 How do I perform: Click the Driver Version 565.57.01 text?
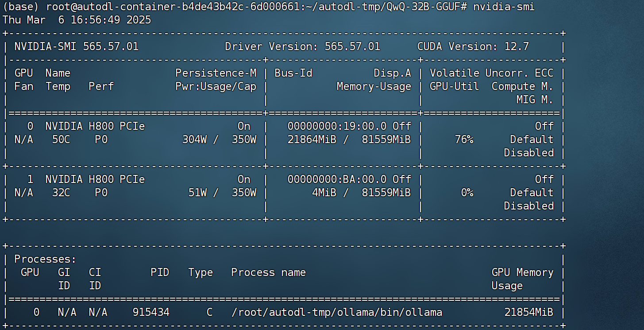point(302,47)
